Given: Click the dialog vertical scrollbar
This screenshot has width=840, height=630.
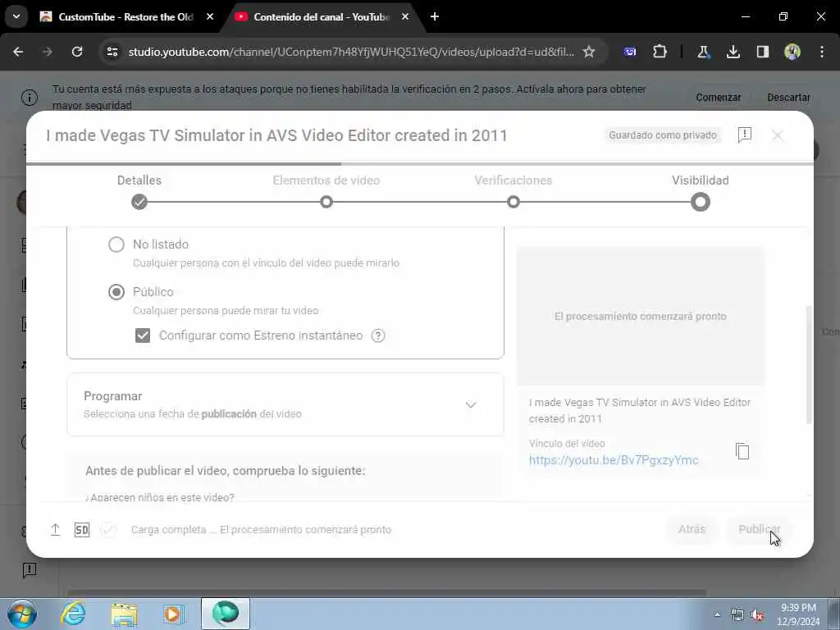Looking at the screenshot, I should [809, 365].
